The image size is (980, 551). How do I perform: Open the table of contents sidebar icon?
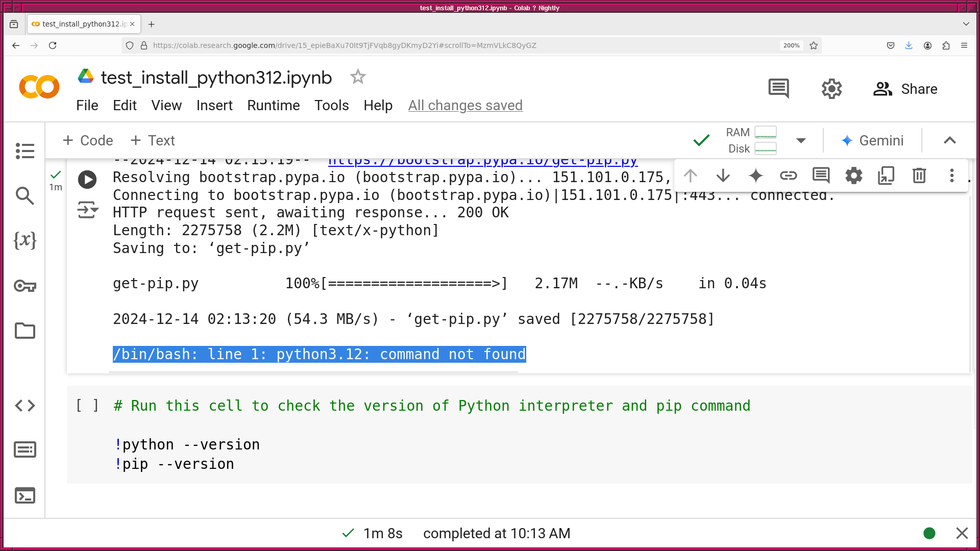[x=24, y=151]
